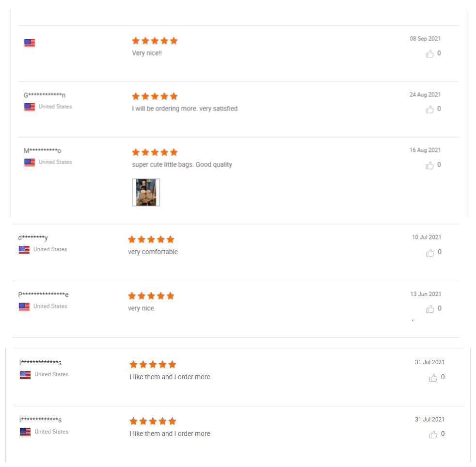This screenshot has height=467, width=476.
Task: Select the flag icon under M**********o
Action: click(x=30, y=162)
